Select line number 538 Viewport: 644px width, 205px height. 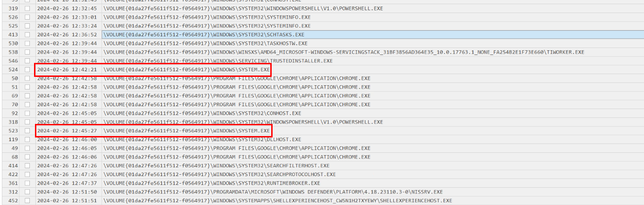tap(13, 52)
